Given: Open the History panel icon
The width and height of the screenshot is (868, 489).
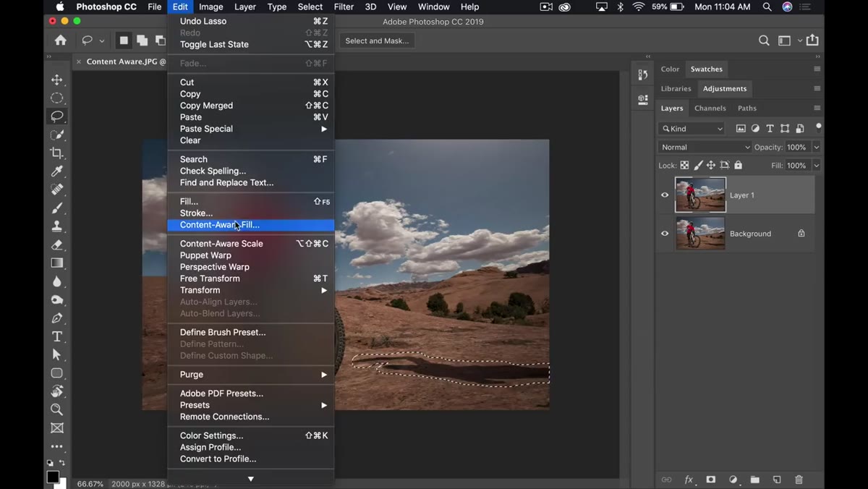Looking at the screenshot, I should pos(643,75).
